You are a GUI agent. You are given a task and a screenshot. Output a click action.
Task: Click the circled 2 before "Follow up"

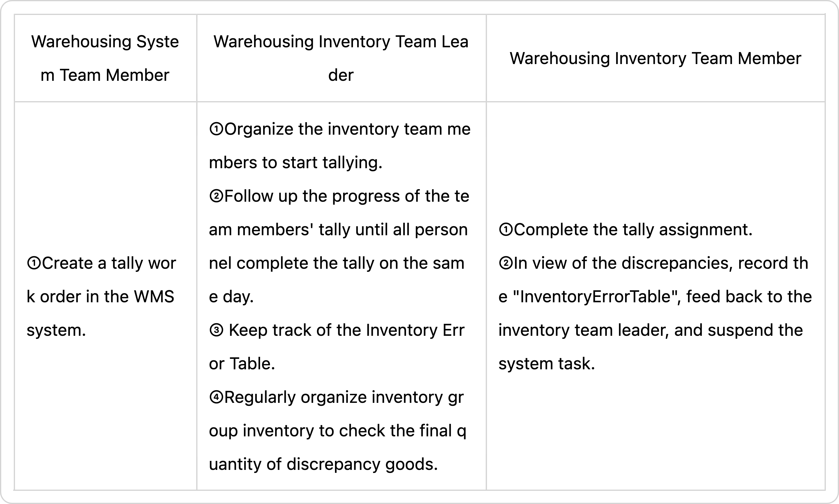pyautogui.click(x=216, y=196)
